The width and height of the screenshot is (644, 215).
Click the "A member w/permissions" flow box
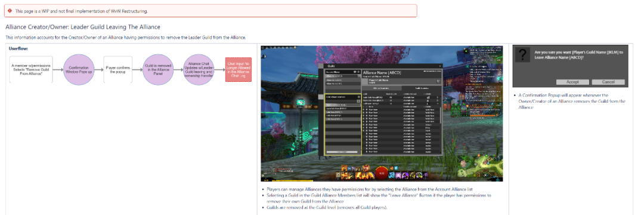point(26,69)
